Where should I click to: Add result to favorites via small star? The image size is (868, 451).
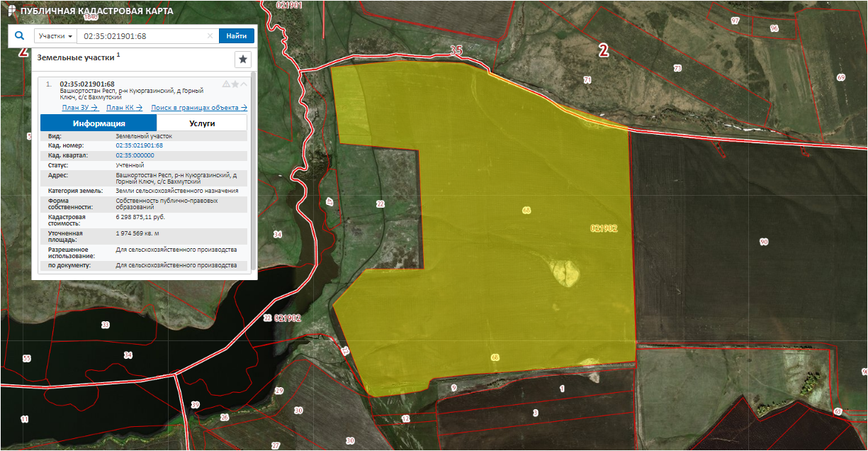[235, 84]
